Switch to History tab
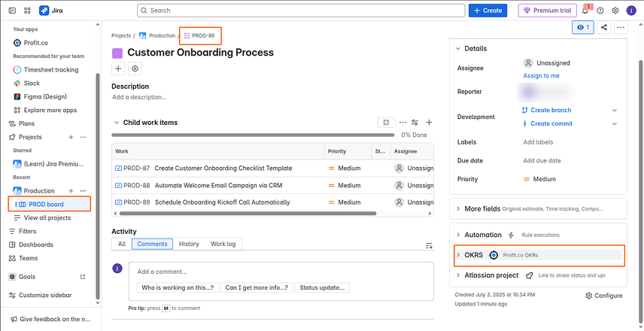The image size is (644, 331). [x=189, y=244]
